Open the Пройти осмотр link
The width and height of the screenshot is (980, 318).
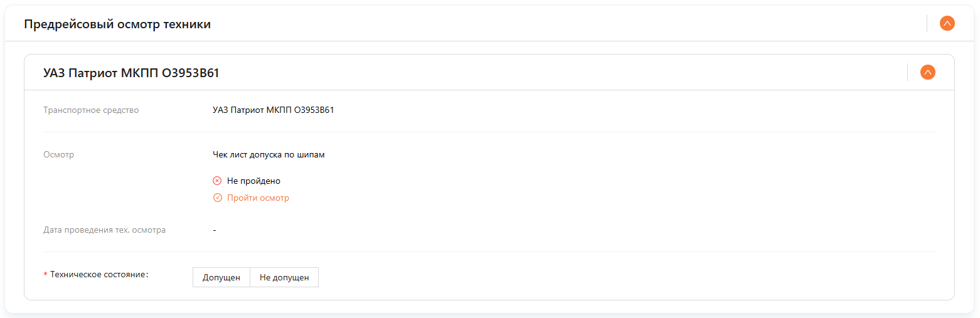258,198
